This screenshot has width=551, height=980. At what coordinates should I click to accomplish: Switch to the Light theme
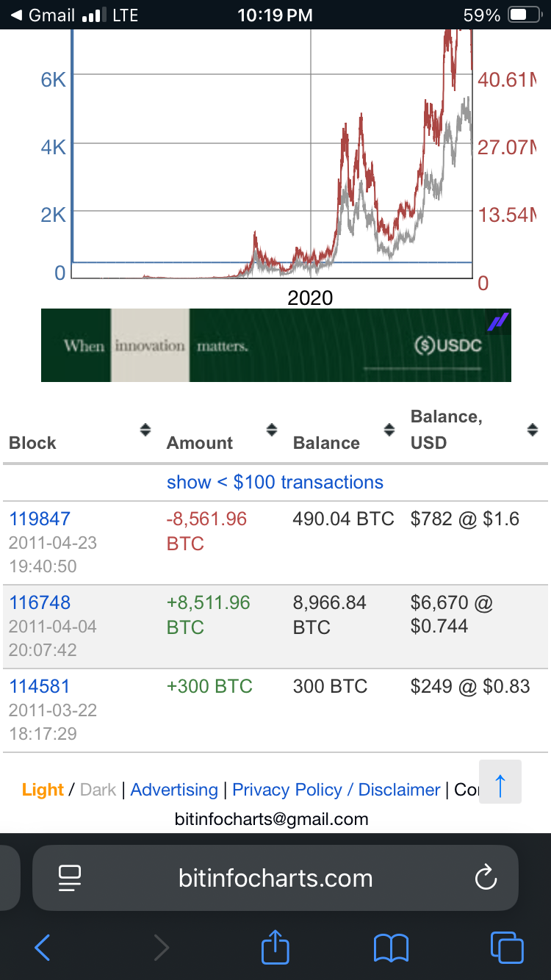coord(43,790)
